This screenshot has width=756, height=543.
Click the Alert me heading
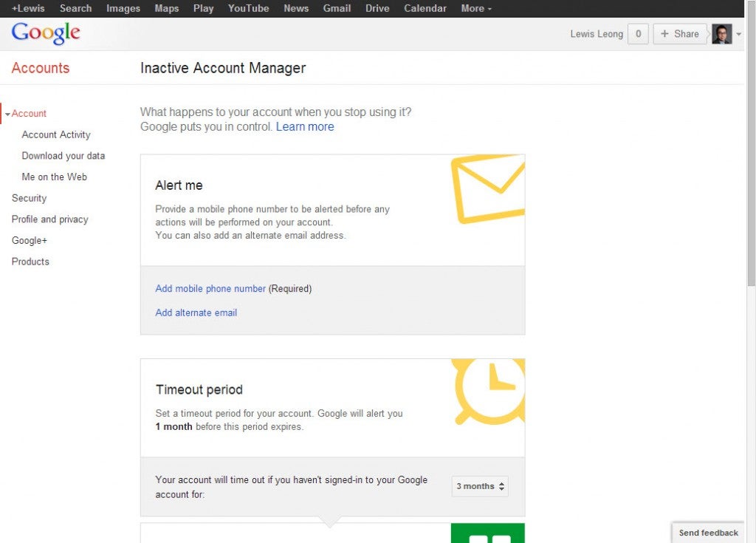pyautogui.click(x=179, y=185)
